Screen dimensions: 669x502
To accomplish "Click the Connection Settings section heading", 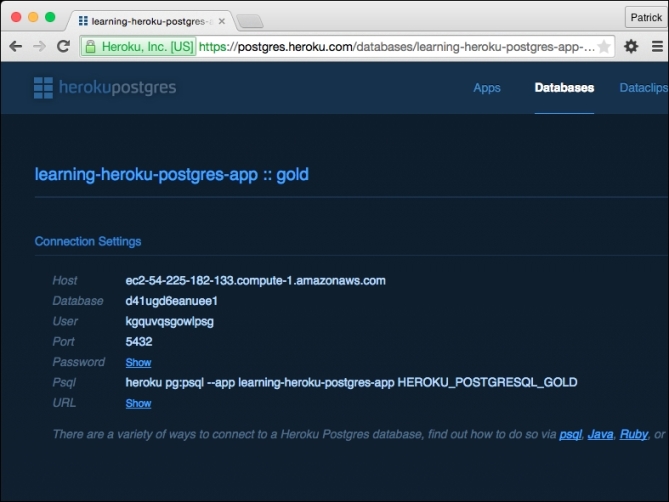I will click(88, 241).
